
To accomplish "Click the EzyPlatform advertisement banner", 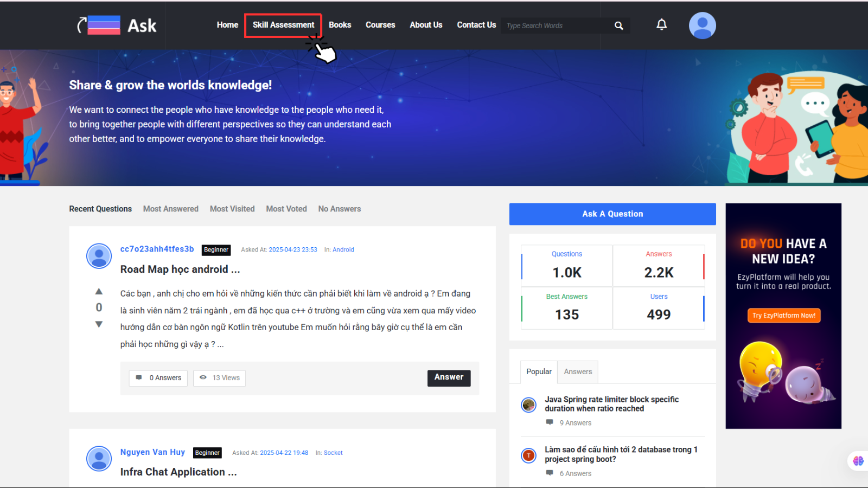I will (x=783, y=316).
